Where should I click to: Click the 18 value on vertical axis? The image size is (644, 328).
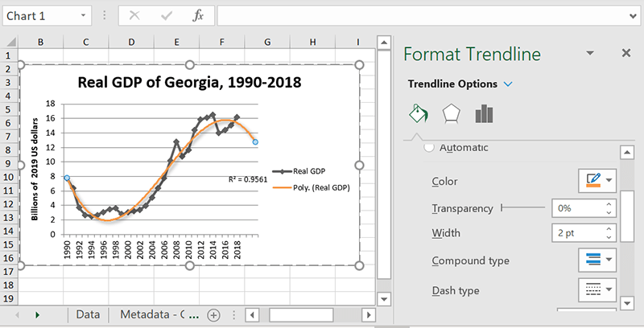(x=51, y=104)
